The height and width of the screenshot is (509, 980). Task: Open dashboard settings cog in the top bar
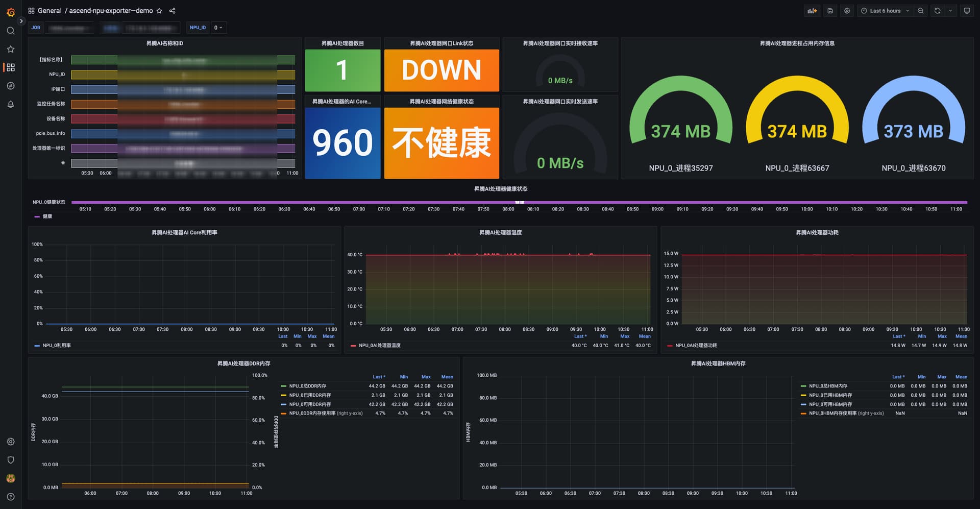tap(847, 11)
